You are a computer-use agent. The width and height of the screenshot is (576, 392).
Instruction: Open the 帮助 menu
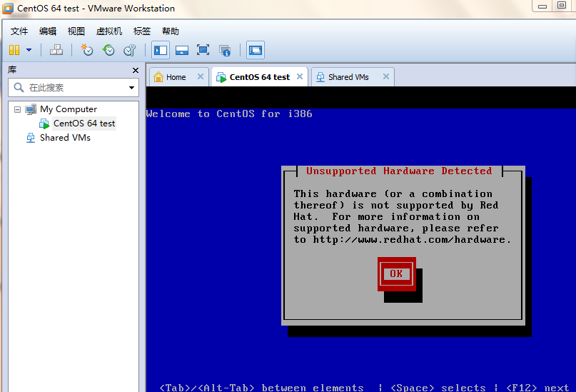171,31
